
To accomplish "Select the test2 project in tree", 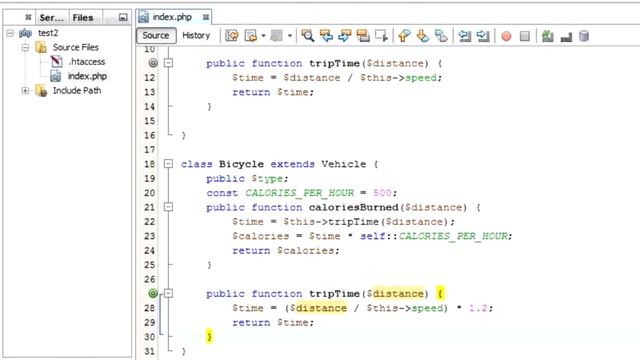I will pos(48,33).
